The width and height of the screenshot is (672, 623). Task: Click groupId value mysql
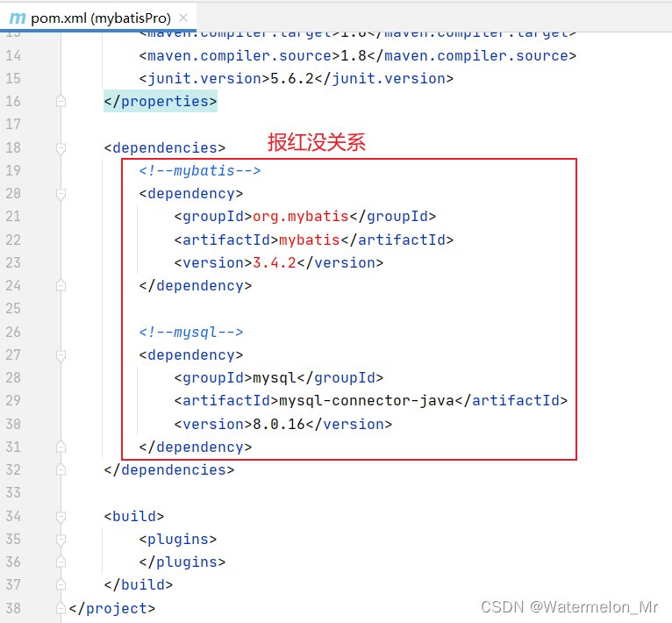coord(275,378)
